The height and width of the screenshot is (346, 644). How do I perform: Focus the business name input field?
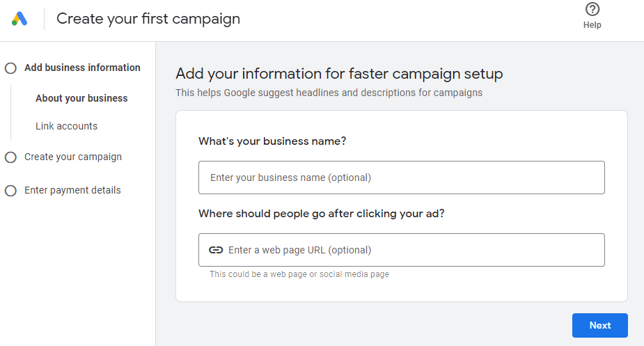(x=401, y=178)
